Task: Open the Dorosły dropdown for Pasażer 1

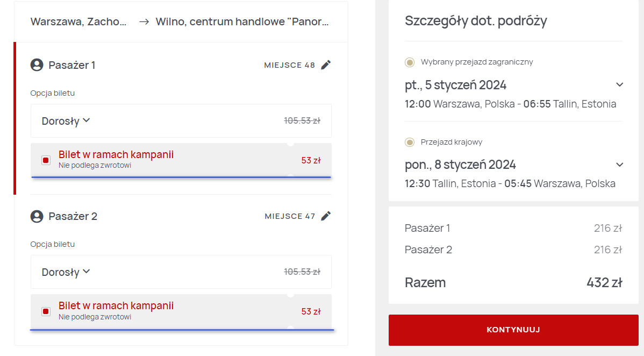Action: point(66,121)
